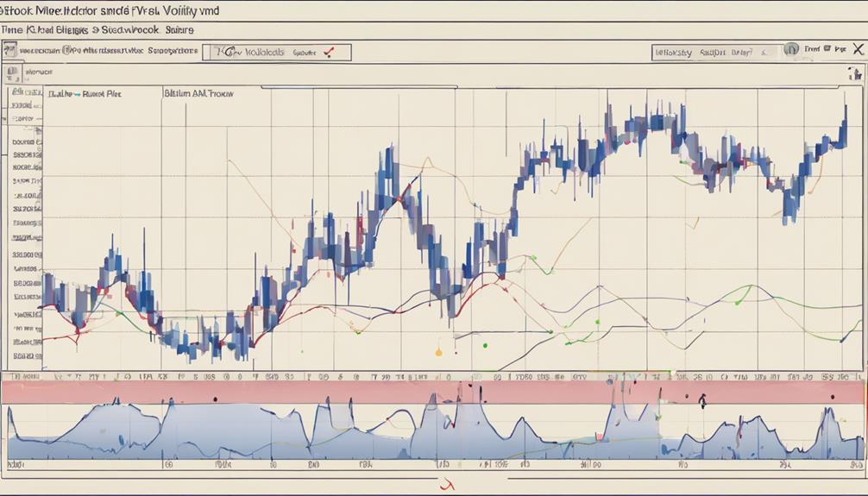The image size is (868, 496).
Task: Select the 'Bitiium AM Trokw' chart tab
Action: [198, 93]
